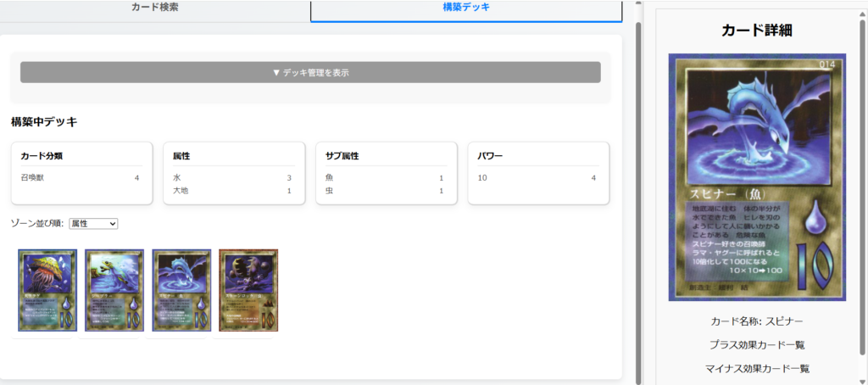Screen dimensions: 868x385
Task: Click the 水 row in attribute summary
Action: (x=233, y=178)
